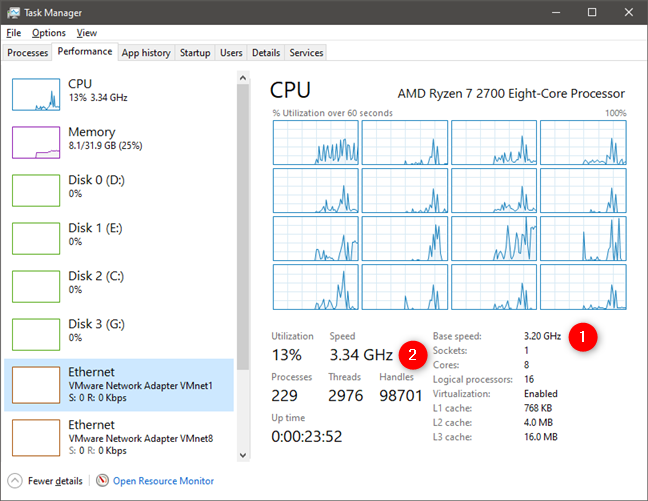Select the Memory mini graph thumbnail
The height and width of the screenshot is (501, 648).
36,143
